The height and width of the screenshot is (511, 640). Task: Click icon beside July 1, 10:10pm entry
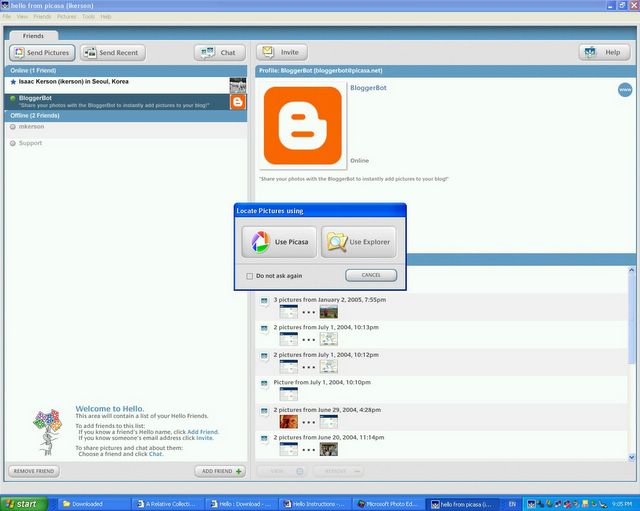tap(264, 383)
